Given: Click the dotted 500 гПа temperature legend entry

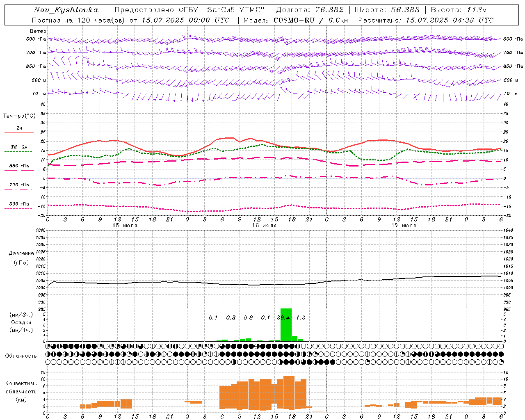Looking at the screenshot, I should click(x=19, y=204).
